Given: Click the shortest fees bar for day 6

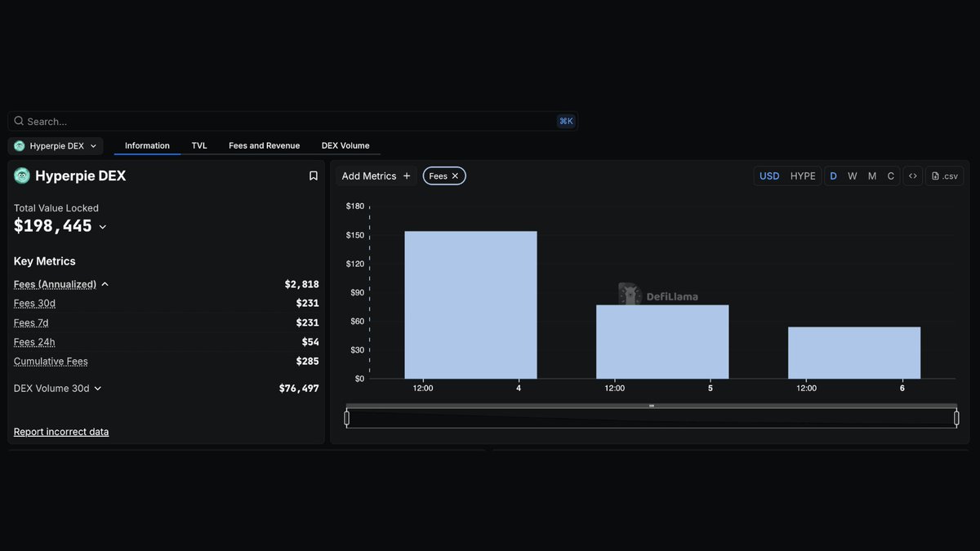Looking at the screenshot, I should (x=854, y=353).
